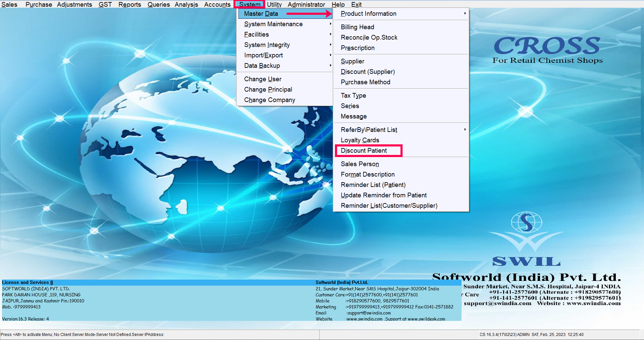
Task: Open Format Description entry
Action: point(401,175)
